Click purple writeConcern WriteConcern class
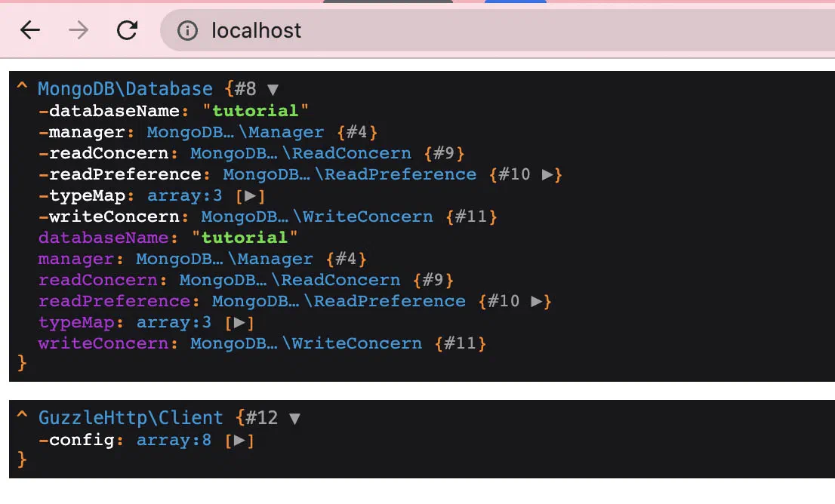This screenshot has height=504, width=835. 307,343
